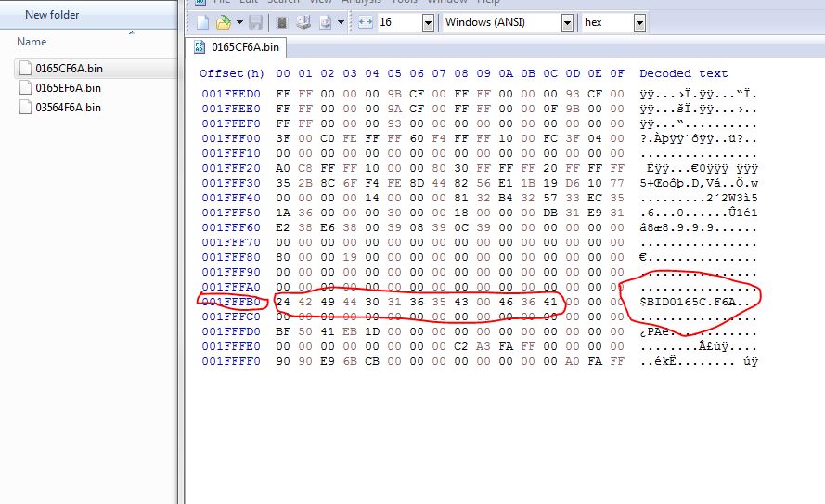Click the New folder title text
This screenshot has height=504, width=825.
(52, 15)
